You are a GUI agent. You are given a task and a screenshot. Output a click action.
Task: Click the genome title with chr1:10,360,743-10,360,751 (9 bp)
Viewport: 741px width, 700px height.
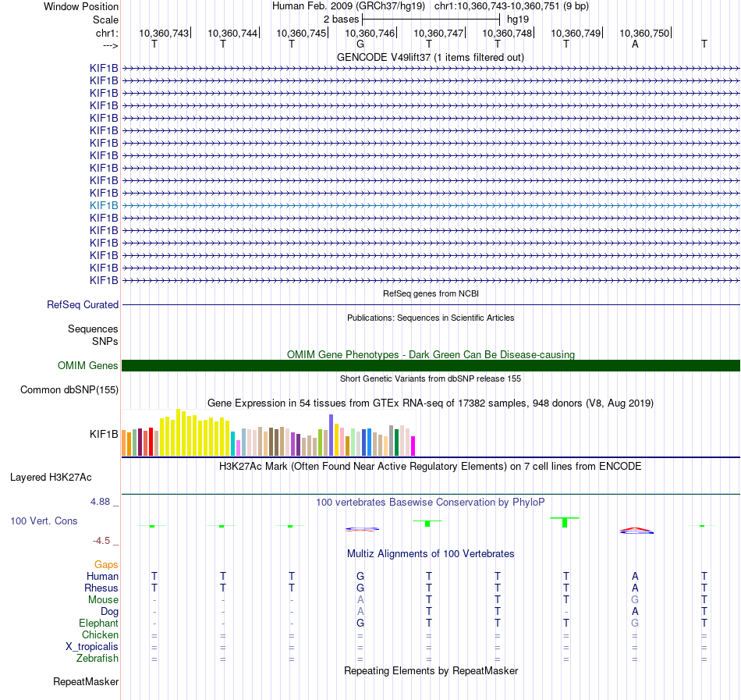(x=431, y=6)
